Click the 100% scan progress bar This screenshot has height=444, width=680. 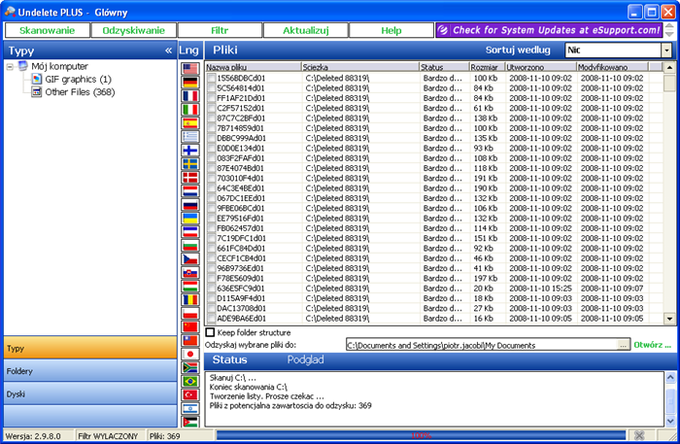point(421,435)
